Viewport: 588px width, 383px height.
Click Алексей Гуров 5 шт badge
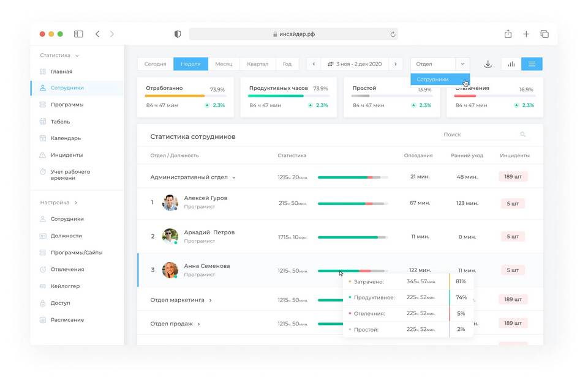pos(513,204)
